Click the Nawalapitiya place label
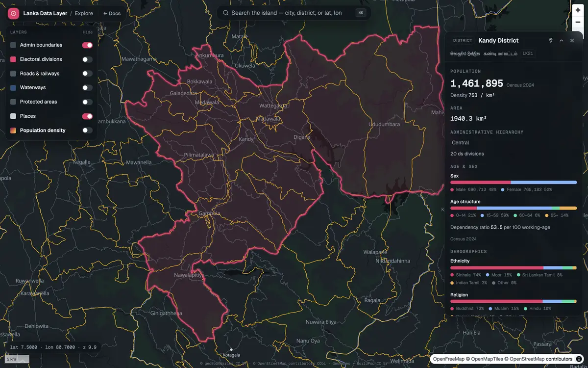 (x=189, y=276)
